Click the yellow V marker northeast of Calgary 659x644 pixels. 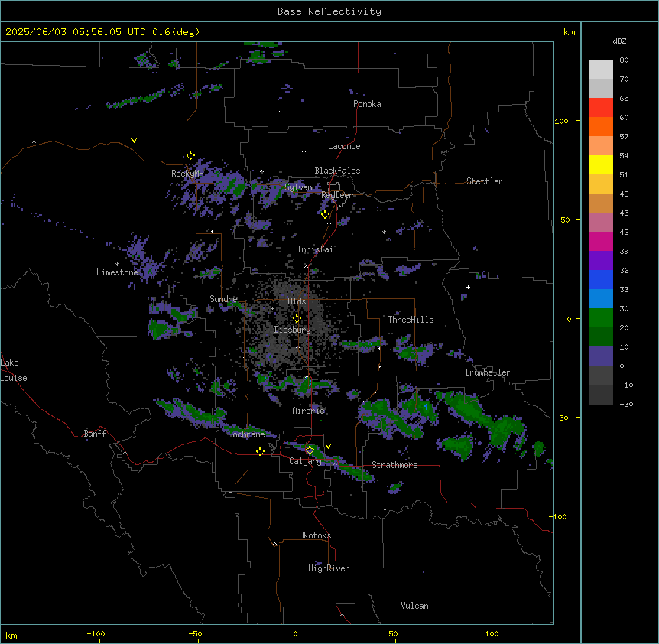pos(328,447)
